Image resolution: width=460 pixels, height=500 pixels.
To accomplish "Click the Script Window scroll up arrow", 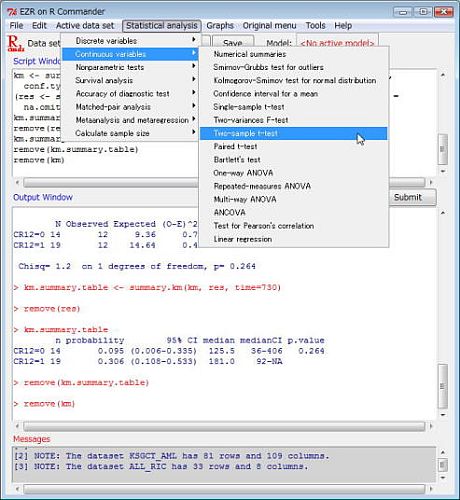I will (443, 75).
